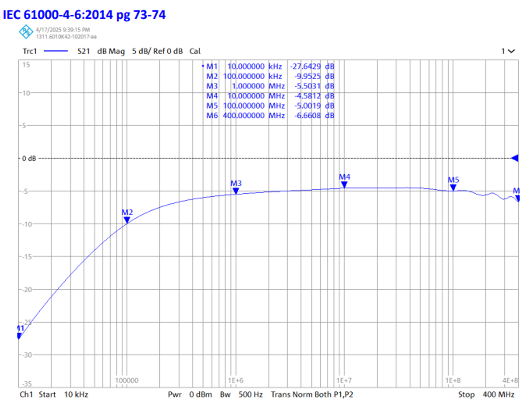Click the Bw 500 Hz bandwidth setting
This screenshot has width=532, height=413.
tap(241, 394)
